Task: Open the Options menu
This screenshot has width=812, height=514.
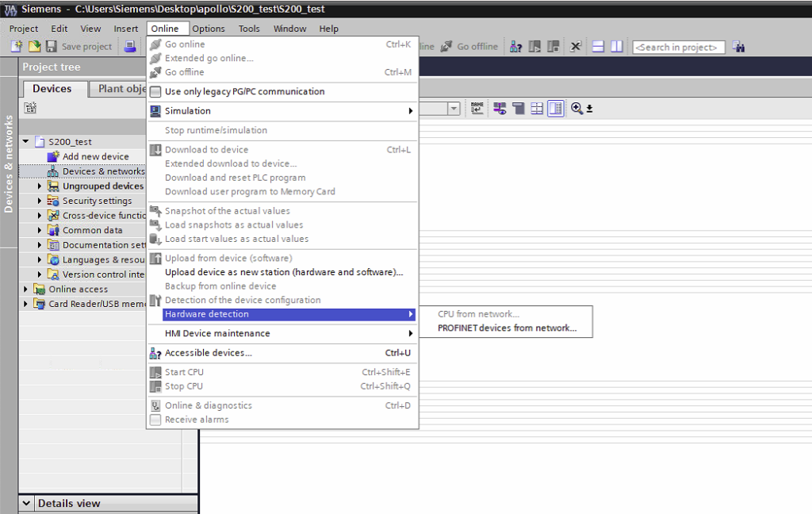Action: click(x=209, y=29)
